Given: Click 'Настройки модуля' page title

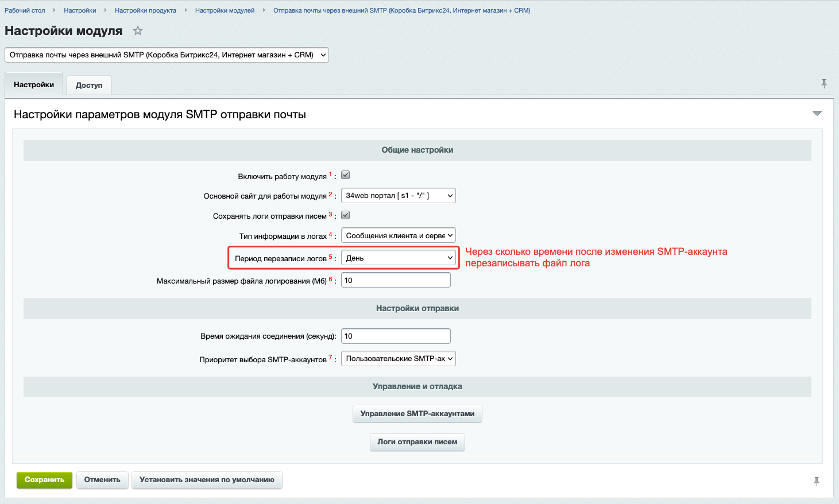Looking at the screenshot, I should [x=64, y=31].
